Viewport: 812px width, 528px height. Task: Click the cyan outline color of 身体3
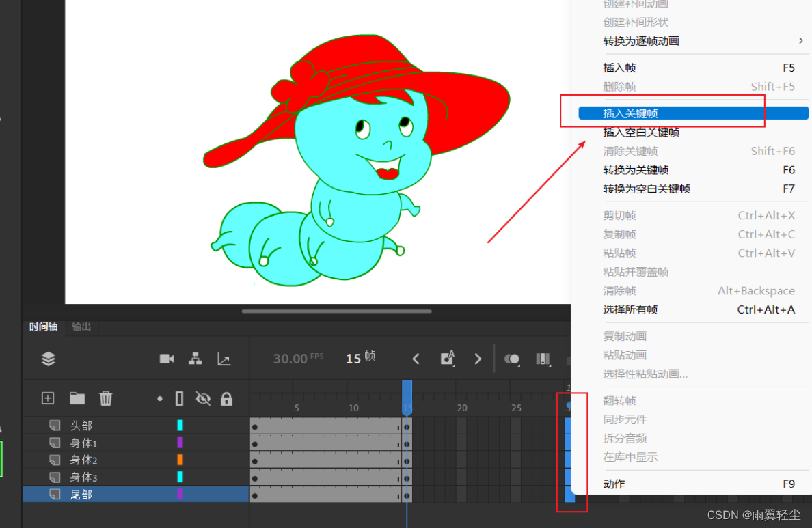click(180, 476)
